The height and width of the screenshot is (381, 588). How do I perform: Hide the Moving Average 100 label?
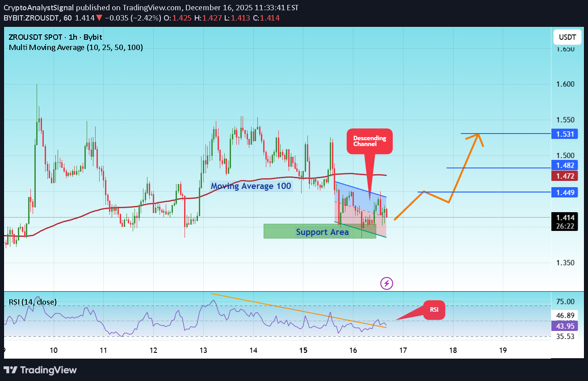[251, 186]
